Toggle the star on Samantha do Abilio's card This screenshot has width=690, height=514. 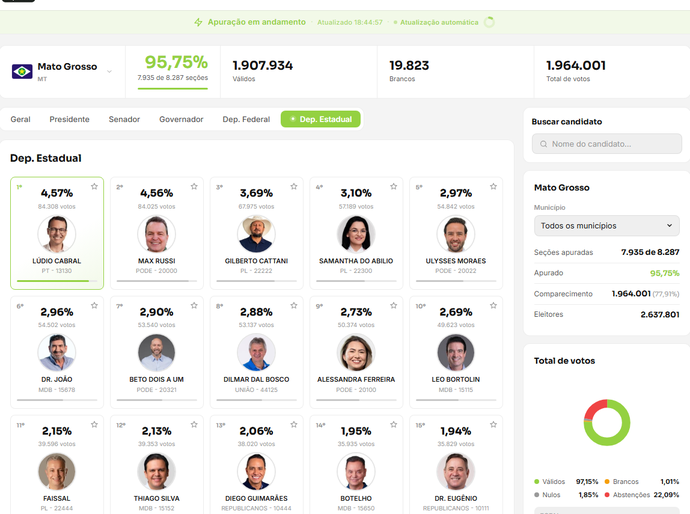tap(393, 187)
